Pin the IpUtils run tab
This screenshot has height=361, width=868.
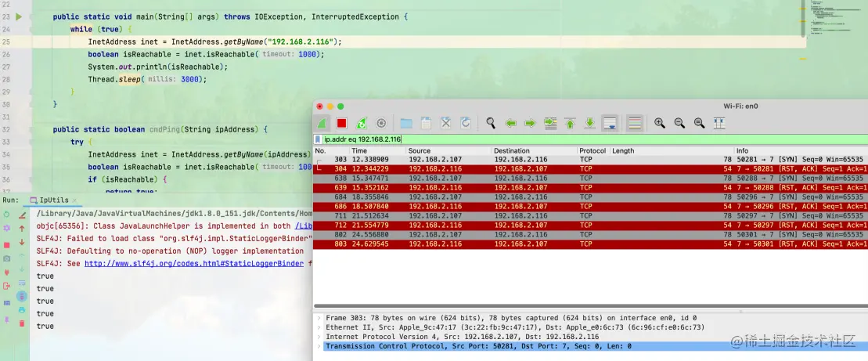6,320
